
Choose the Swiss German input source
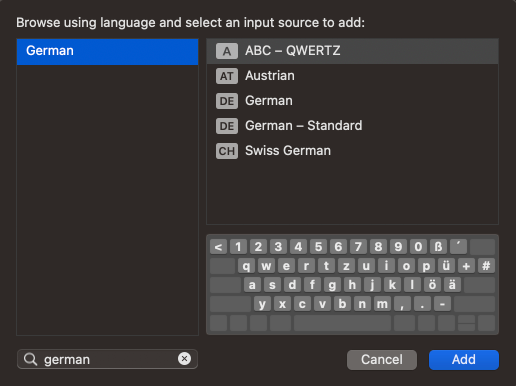[x=352, y=151]
